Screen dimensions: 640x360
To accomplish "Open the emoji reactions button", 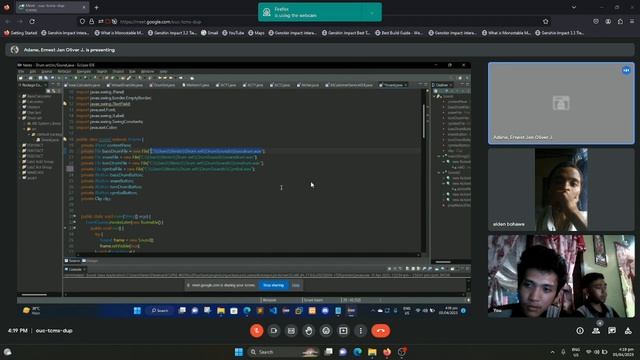I will pyautogui.click(x=326, y=331).
